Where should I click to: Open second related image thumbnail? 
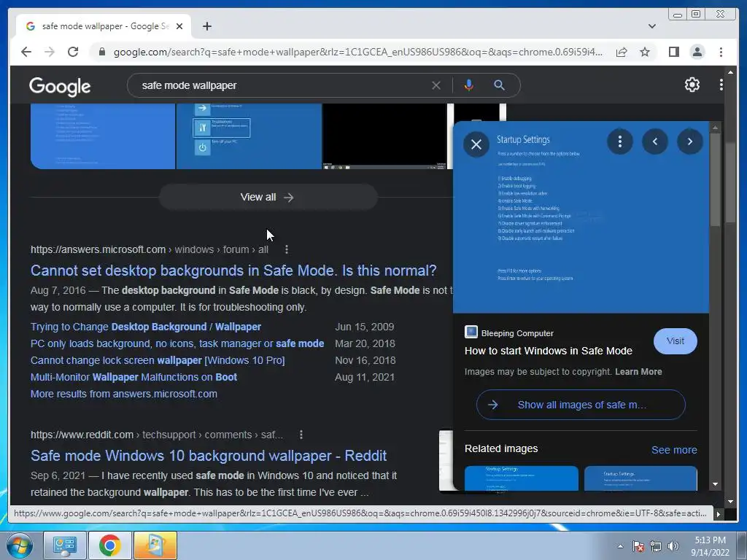(640, 478)
